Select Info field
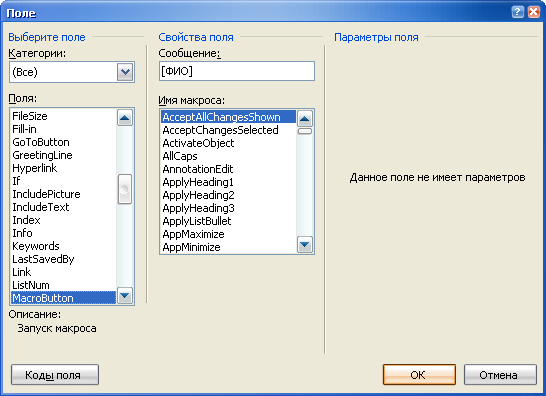 pos(64,233)
